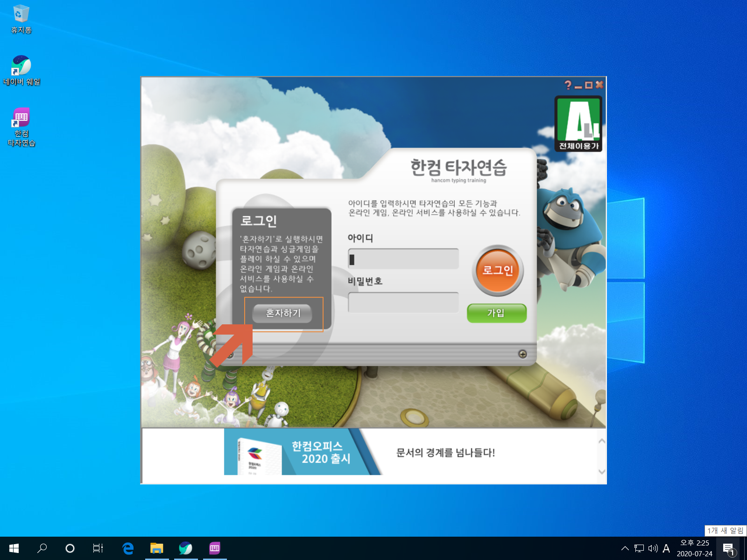Viewport: 747px width, 560px height.
Task: Focus the 아이디 ID input field
Action: 403,259
